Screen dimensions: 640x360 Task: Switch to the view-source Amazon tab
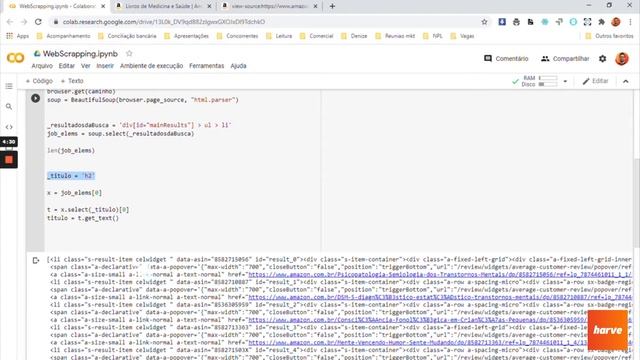(x=269, y=7)
